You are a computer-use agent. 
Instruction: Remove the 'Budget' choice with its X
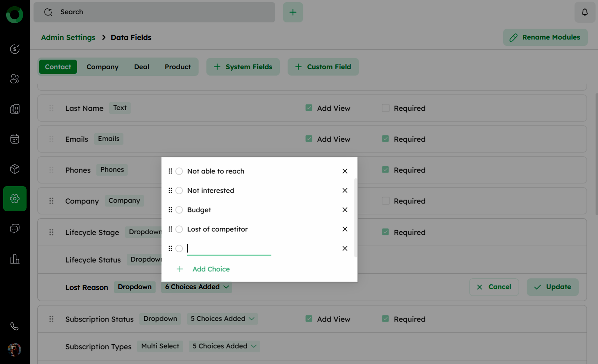[345, 210]
